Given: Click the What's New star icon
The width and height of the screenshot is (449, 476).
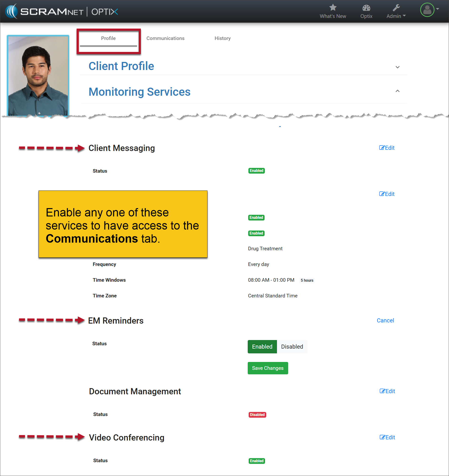Looking at the screenshot, I should coord(333,8).
